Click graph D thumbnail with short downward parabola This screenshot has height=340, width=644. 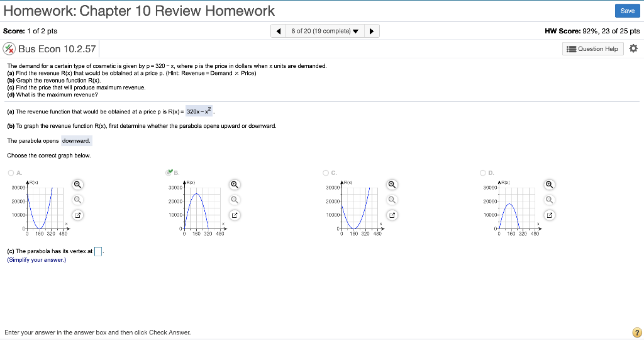tap(512, 208)
